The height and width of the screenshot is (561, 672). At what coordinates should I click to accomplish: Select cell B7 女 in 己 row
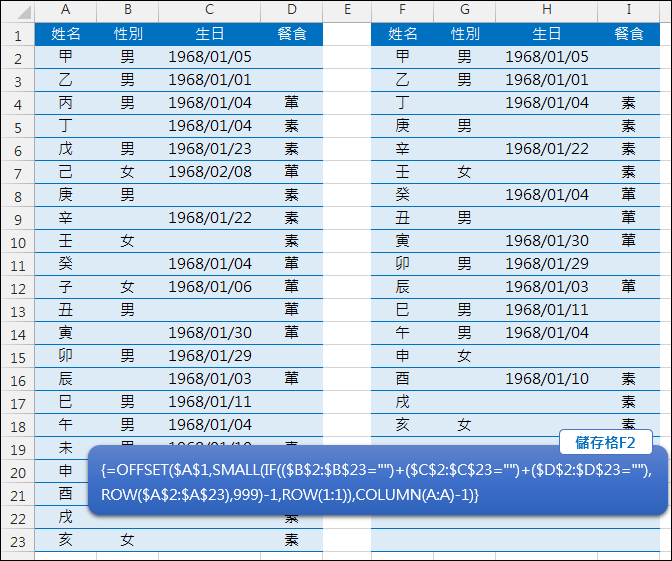pyautogui.click(x=128, y=172)
